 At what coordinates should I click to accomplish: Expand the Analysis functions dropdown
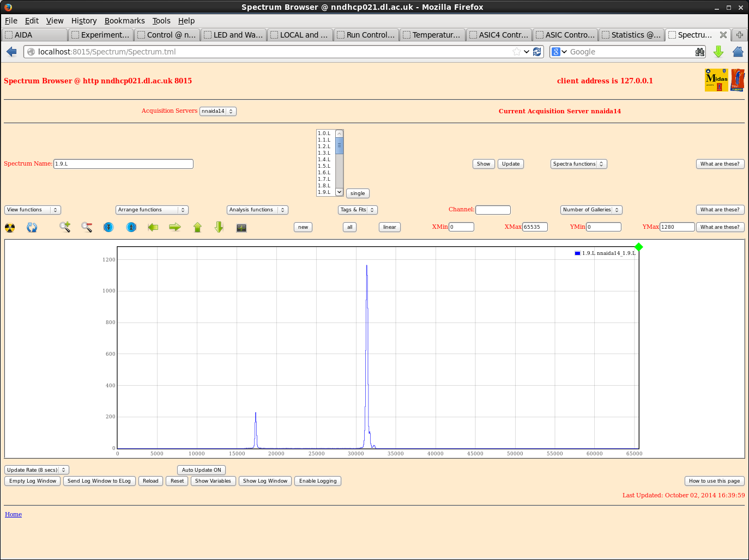[257, 210]
